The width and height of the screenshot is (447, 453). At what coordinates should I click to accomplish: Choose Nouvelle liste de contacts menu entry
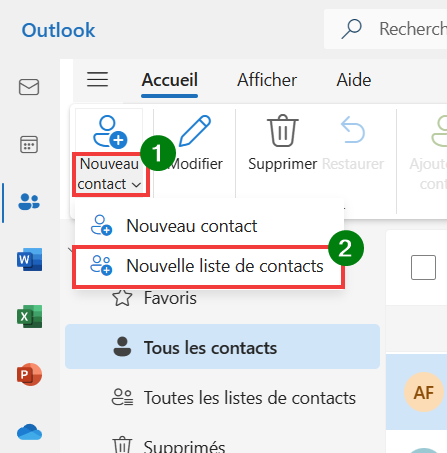pyautogui.click(x=209, y=266)
